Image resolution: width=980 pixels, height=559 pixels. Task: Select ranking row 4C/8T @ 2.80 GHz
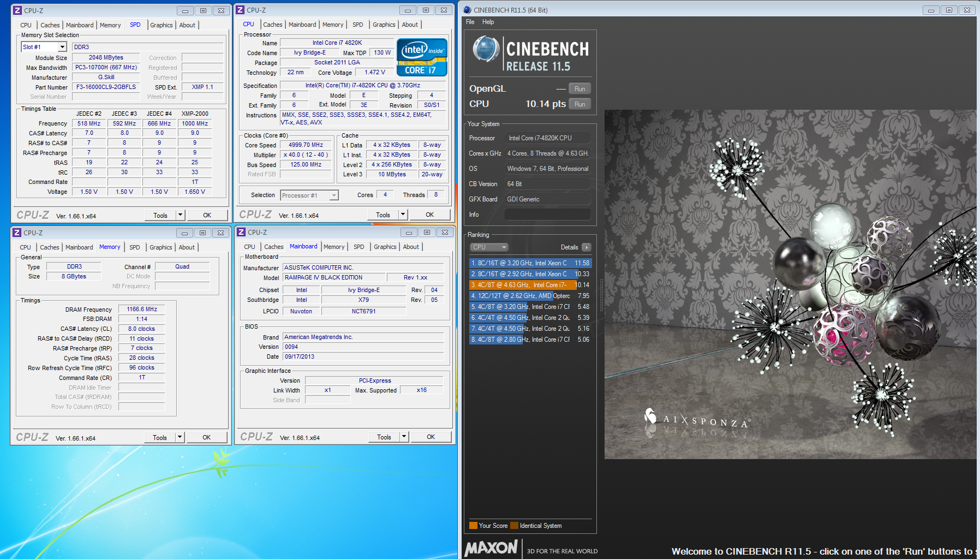coord(530,340)
